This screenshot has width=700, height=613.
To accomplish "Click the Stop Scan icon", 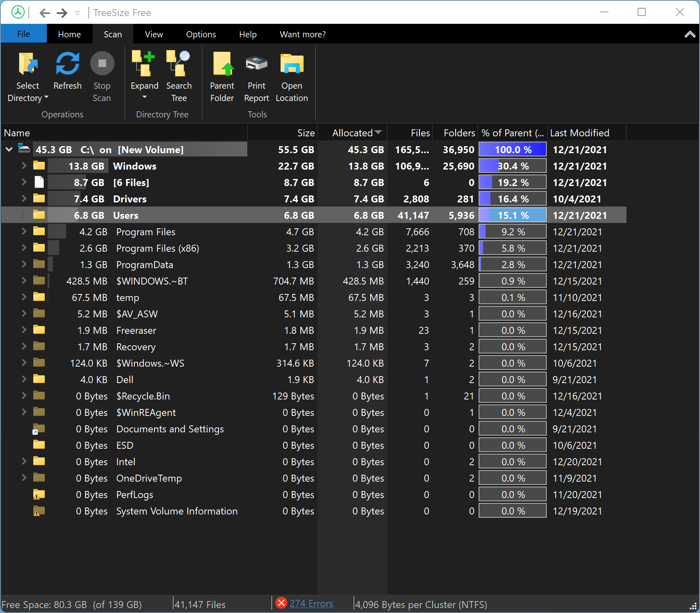I will coord(102,63).
